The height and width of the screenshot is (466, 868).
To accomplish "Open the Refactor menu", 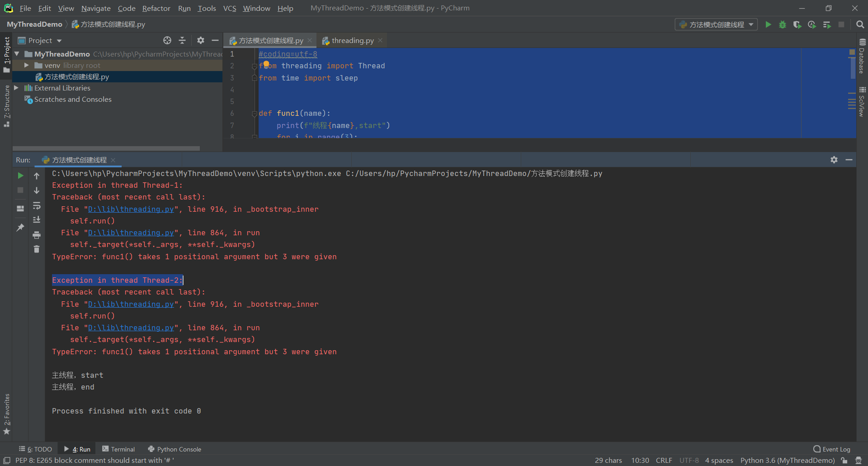I will [156, 8].
